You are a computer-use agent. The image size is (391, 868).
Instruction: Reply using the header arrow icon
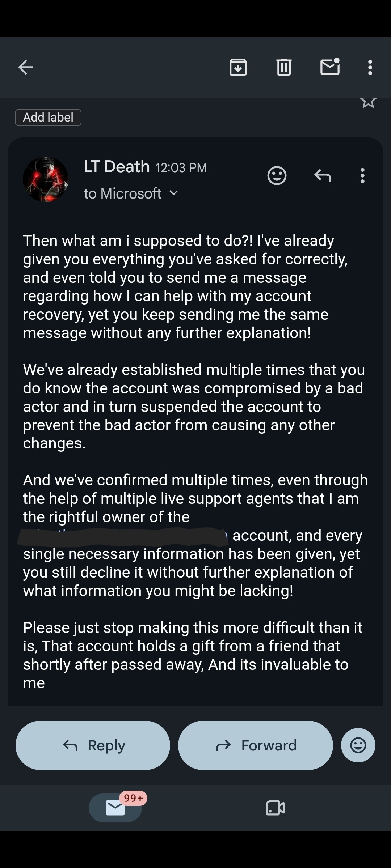pos(323,176)
